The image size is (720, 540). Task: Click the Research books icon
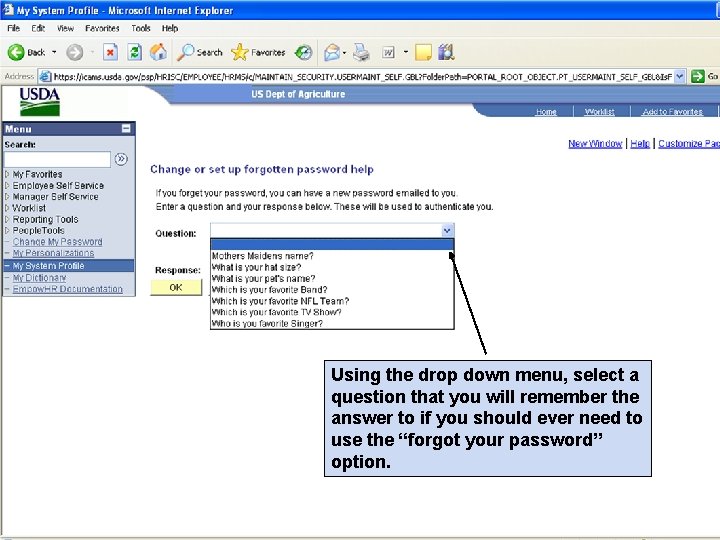tap(446, 52)
